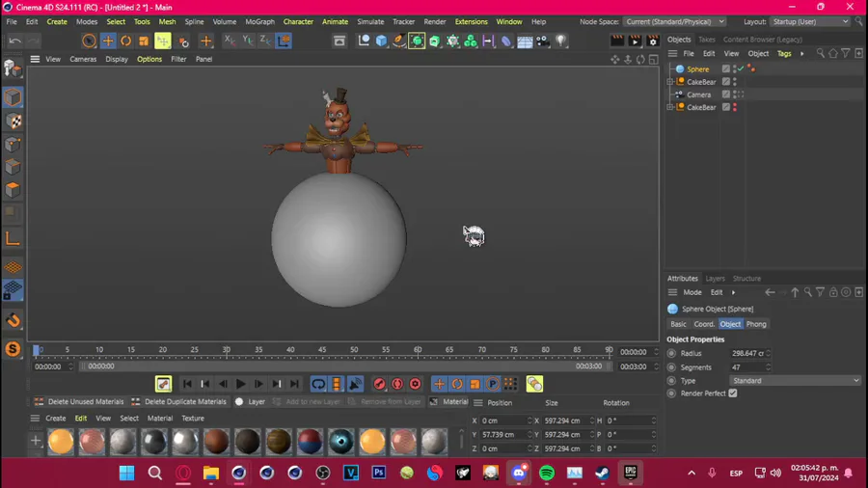Go to start of animation

(187, 384)
